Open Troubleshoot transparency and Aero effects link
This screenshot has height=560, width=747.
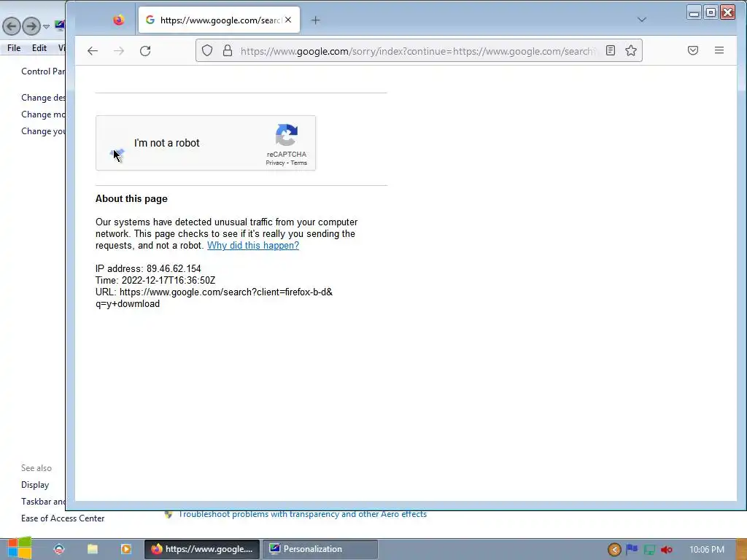click(x=303, y=514)
